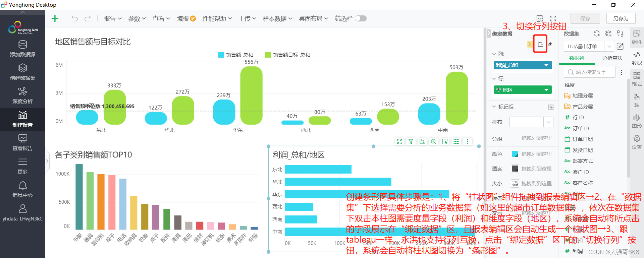
Task: Click the chart's filter funnel icon
Action: click(411, 142)
